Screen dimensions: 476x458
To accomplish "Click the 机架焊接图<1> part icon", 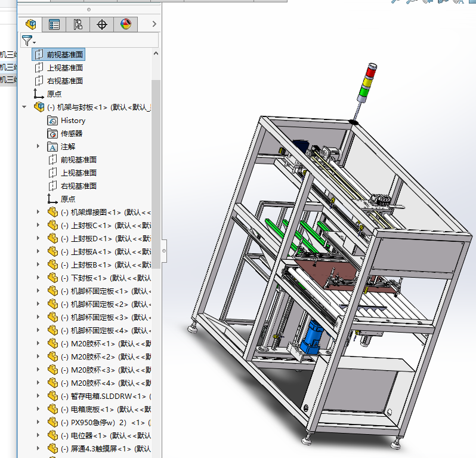I will click(x=53, y=212).
